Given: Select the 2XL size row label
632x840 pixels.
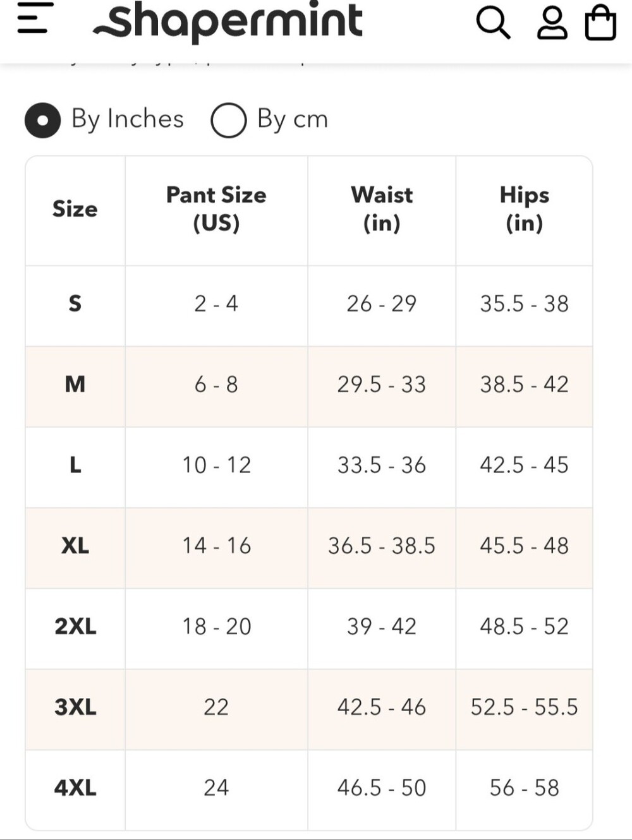Looking at the screenshot, I should (75, 627).
